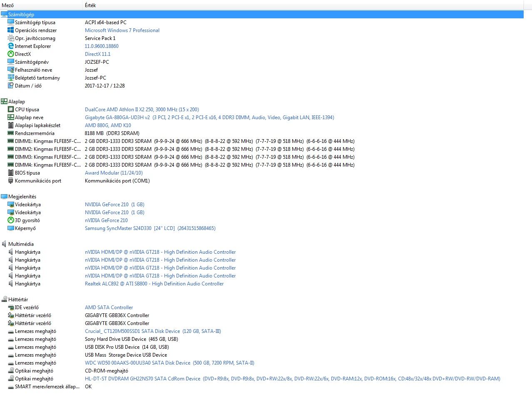Click the Internet Explorer icon in the list
The width and height of the screenshot is (532, 395).
coord(11,46)
